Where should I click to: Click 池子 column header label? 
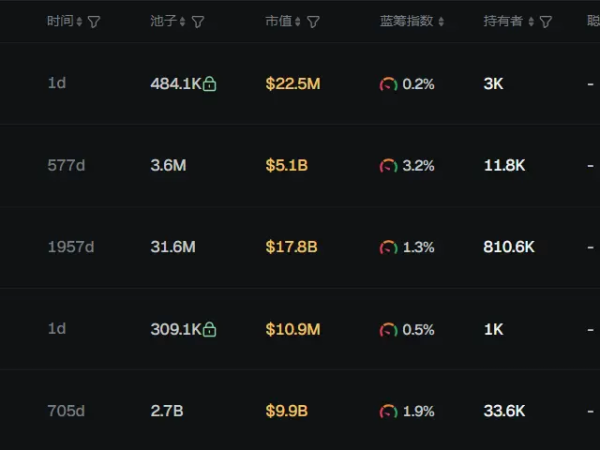click(163, 21)
